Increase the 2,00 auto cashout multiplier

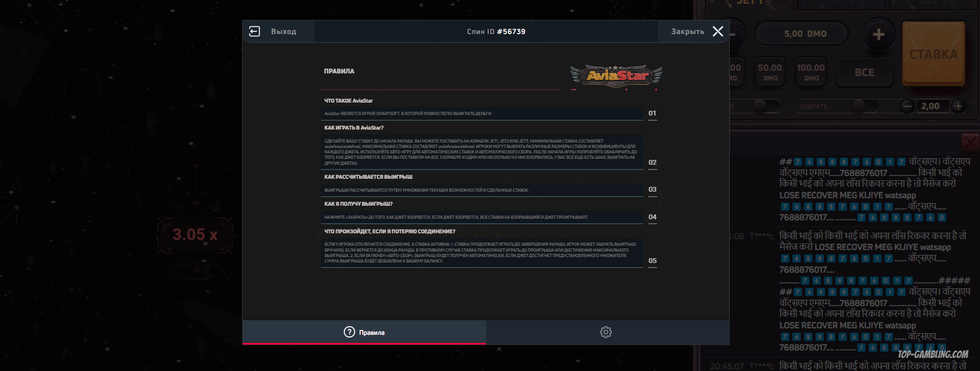pos(958,106)
